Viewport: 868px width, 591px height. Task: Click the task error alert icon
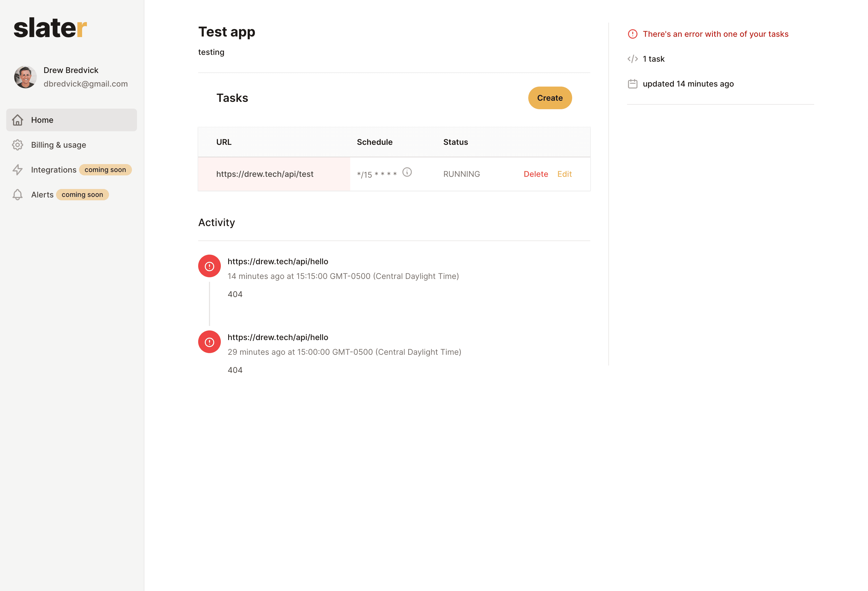633,34
